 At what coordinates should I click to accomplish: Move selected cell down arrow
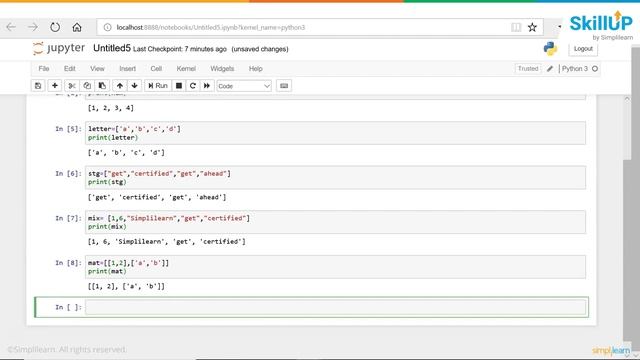pyautogui.click(x=134, y=86)
